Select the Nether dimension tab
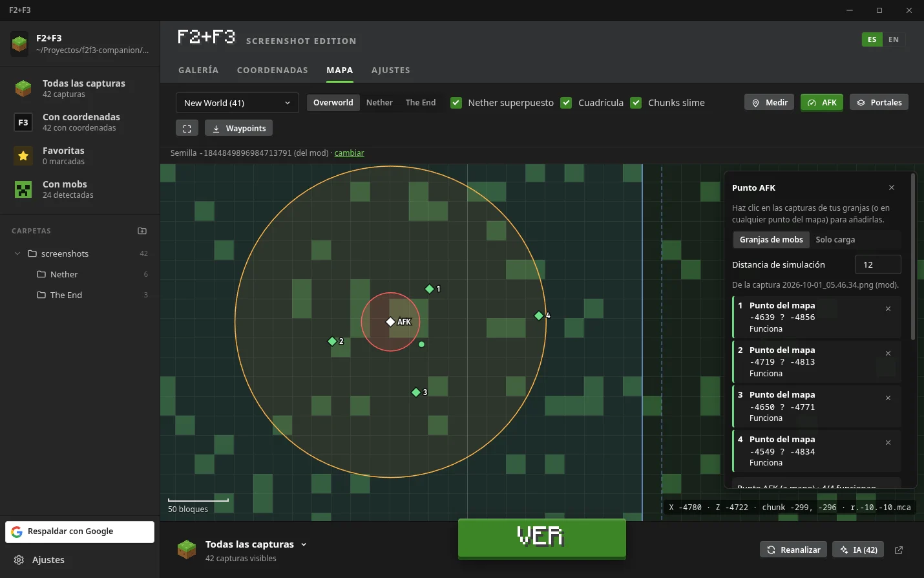This screenshot has width=924, height=578. click(379, 103)
